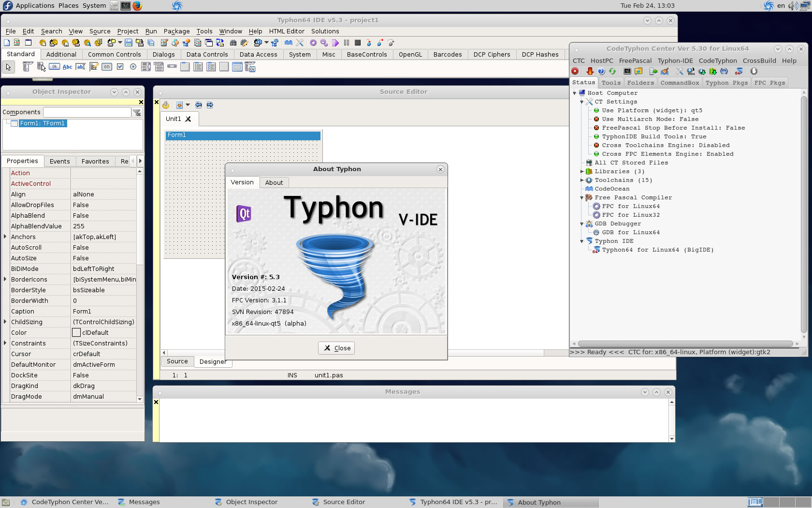Select the TMainMenu component palette icon
This screenshot has width=812, height=508.
pyautogui.click(x=28, y=67)
